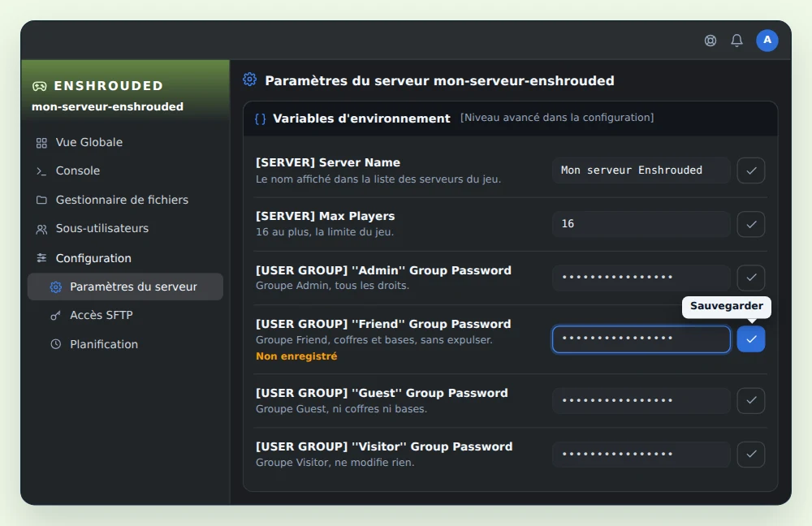
Task: Click the Enshrouded gamepad icon
Action: click(39, 86)
